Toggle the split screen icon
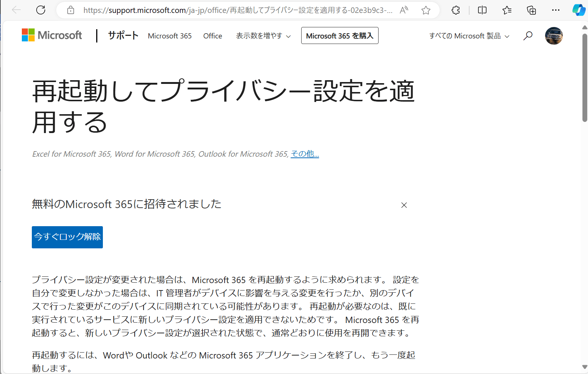The image size is (588, 374). point(482,10)
